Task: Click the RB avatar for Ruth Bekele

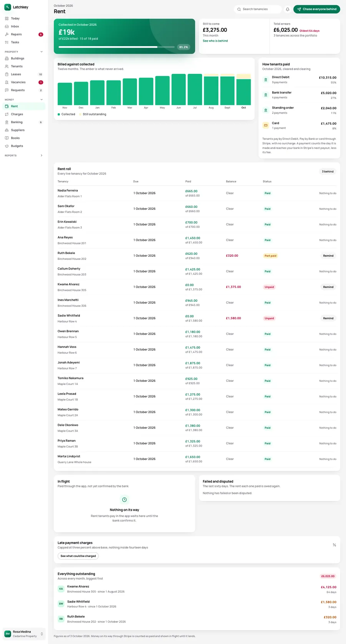Action: [61, 619]
